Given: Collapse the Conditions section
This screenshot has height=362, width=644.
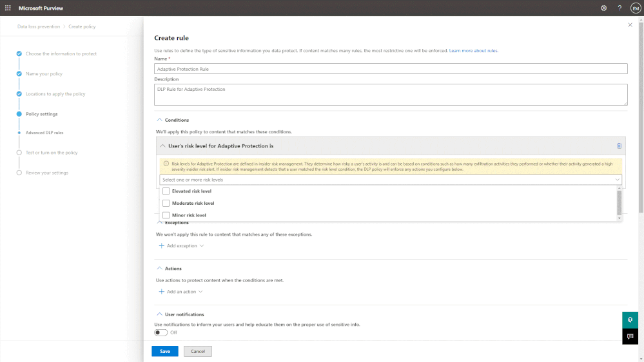Looking at the screenshot, I should tap(159, 120).
